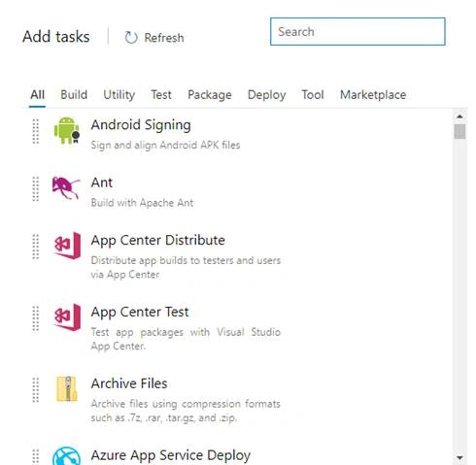Image resolution: width=476 pixels, height=465 pixels.
Task: Select the Android Signing task title
Action: click(x=141, y=125)
